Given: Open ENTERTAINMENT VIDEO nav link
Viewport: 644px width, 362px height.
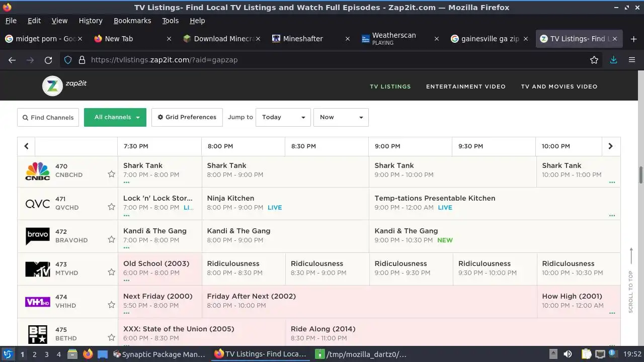Looking at the screenshot, I should pos(466,86).
